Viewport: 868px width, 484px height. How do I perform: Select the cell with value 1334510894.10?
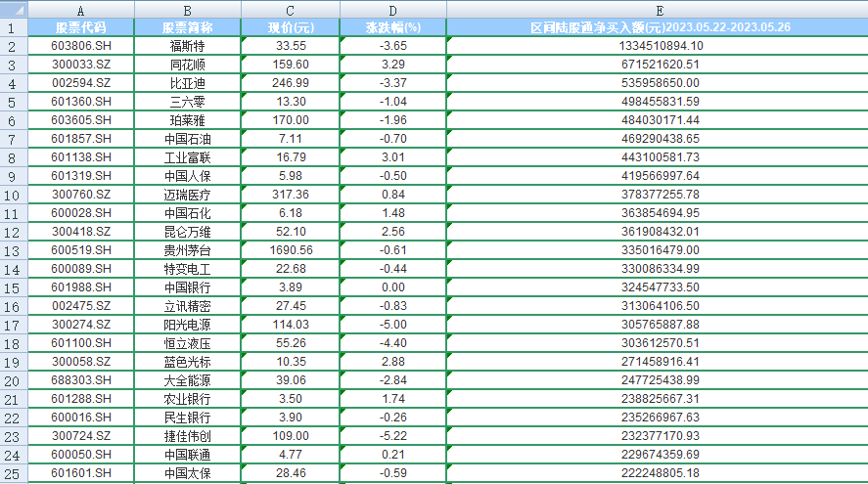[658, 46]
